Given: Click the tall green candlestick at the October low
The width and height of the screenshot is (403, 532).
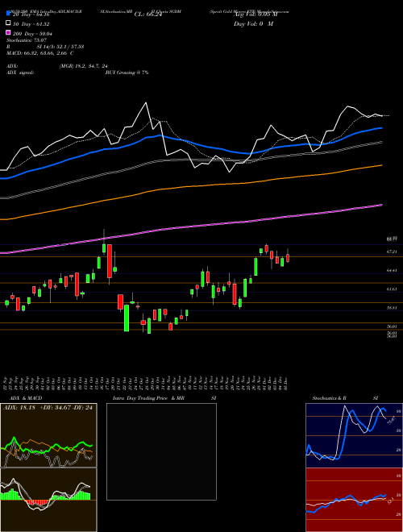Looking at the screenshot, I should tap(127, 318).
